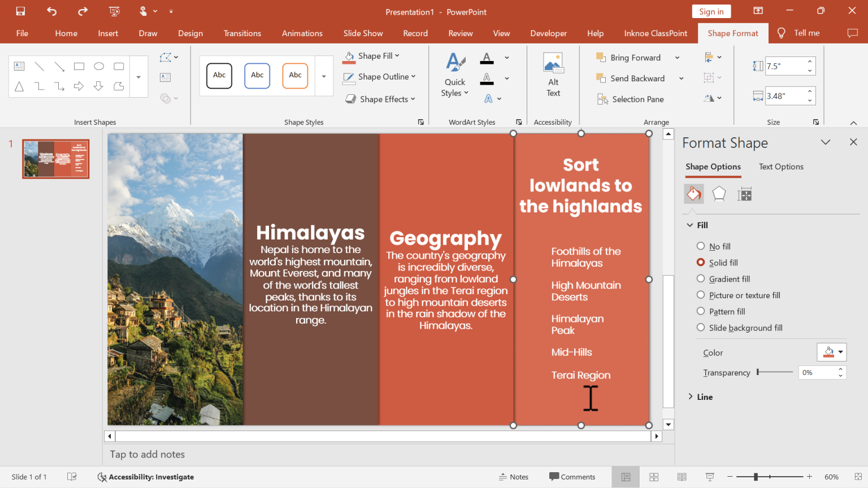The height and width of the screenshot is (488, 868).
Task: Select slide 1 thumbnail in the pane
Action: pos(55,159)
